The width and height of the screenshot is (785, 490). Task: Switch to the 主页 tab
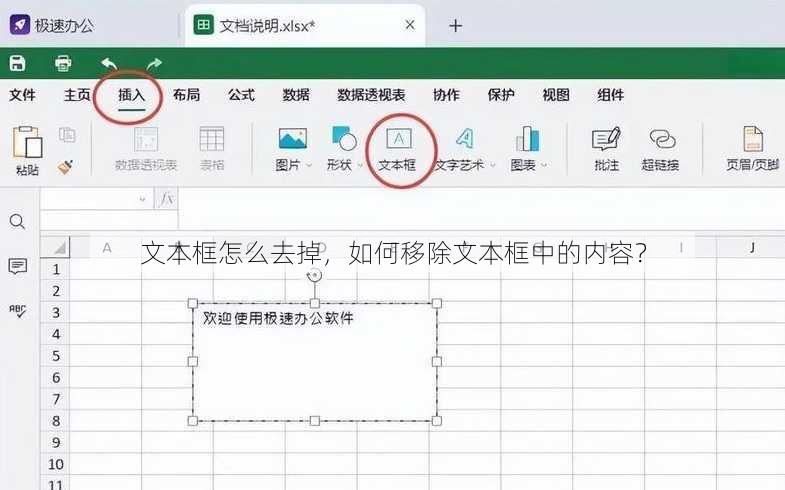(77, 95)
